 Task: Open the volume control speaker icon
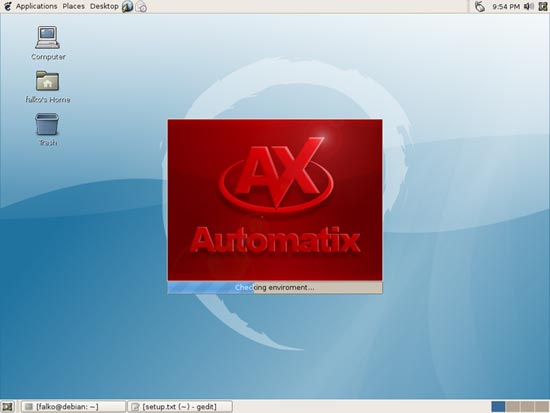529,7
